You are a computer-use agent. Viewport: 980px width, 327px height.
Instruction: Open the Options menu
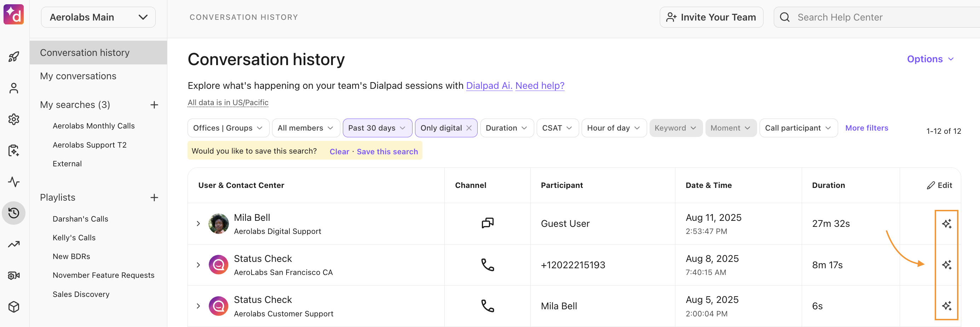pyautogui.click(x=930, y=59)
